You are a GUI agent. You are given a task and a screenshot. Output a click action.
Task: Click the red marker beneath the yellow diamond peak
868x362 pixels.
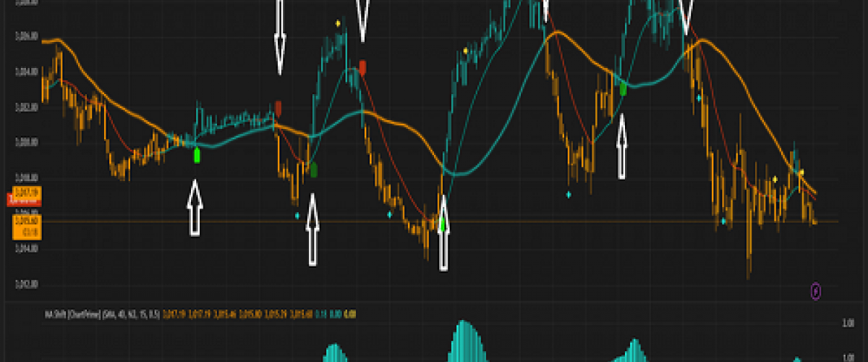point(362,67)
